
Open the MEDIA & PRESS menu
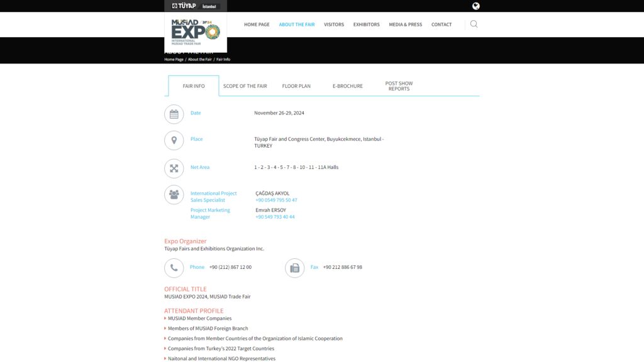click(x=406, y=25)
